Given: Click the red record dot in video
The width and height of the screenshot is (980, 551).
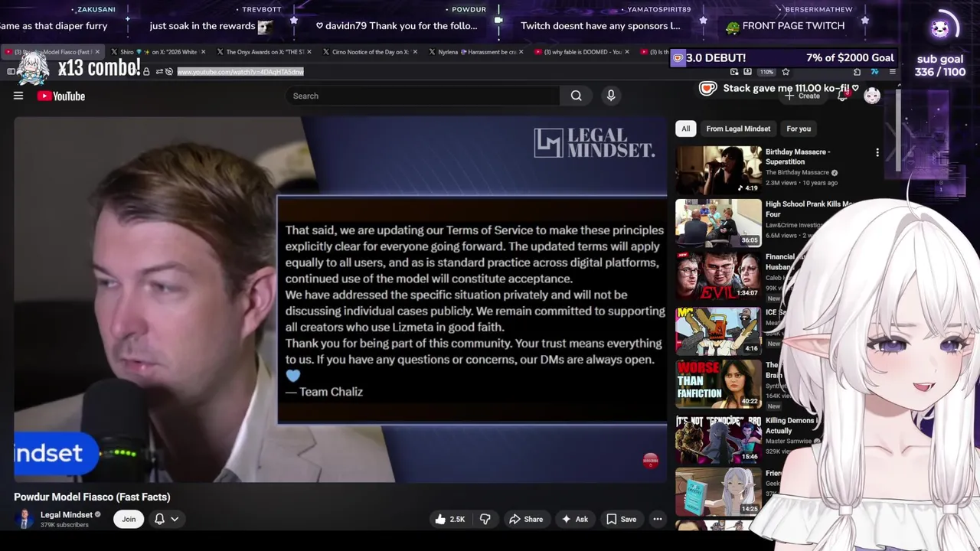Looking at the screenshot, I should (x=650, y=460).
